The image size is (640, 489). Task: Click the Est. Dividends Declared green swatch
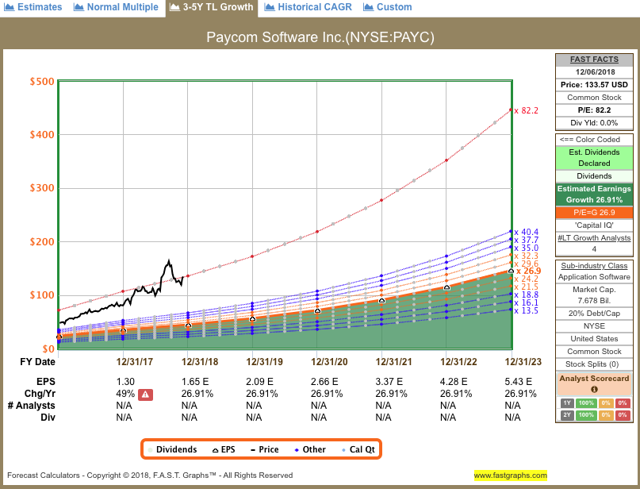point(594,158)
